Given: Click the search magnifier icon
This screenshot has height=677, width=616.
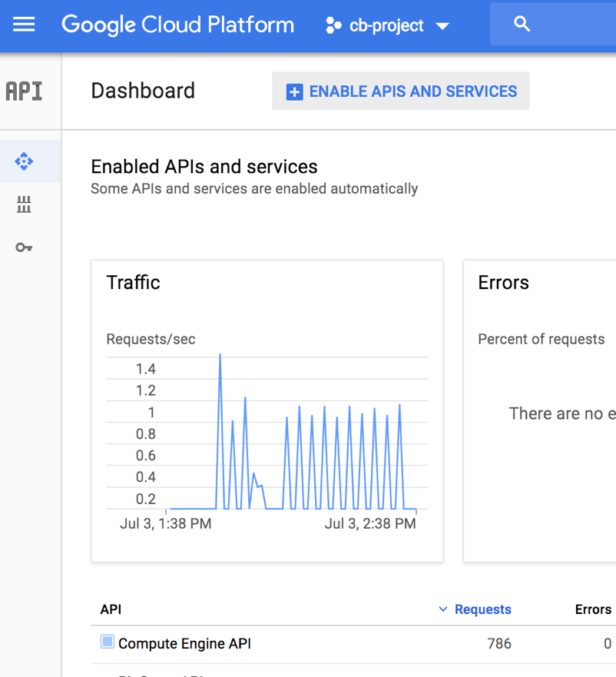Looking at the screenshot, I should pyautogui.click(x=522, y=24).
